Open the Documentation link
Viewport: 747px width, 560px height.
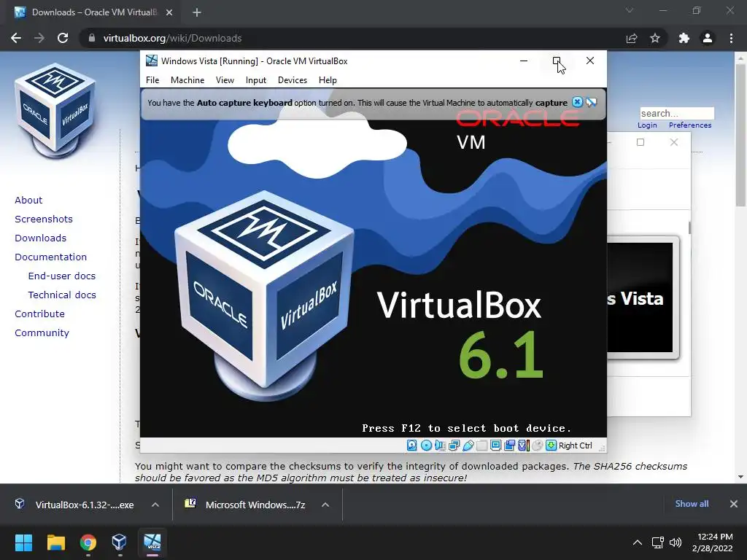pos(51,257)
